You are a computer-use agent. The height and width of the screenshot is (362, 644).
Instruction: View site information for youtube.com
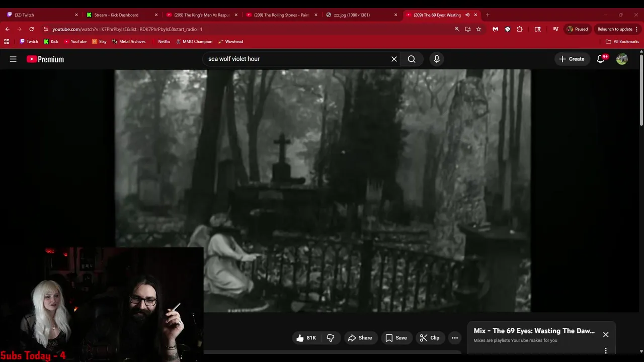[46, 29]
